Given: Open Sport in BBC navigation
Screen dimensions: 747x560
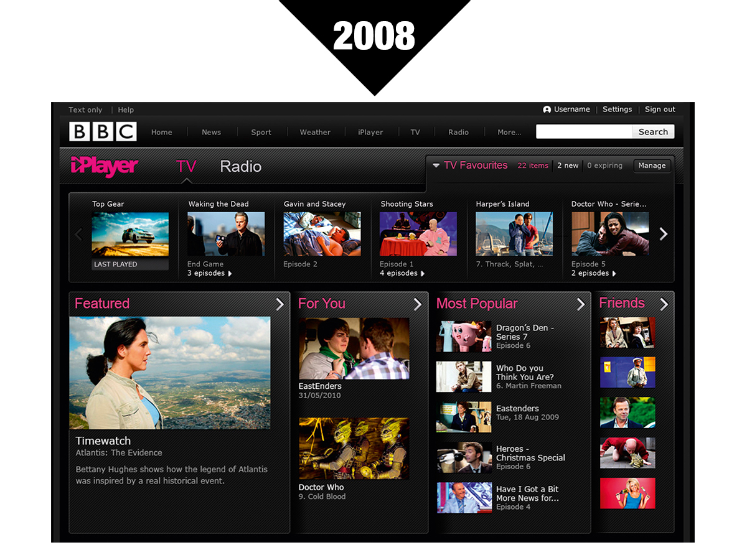Looking at the screenshot, I should click(x=261, y=132).
